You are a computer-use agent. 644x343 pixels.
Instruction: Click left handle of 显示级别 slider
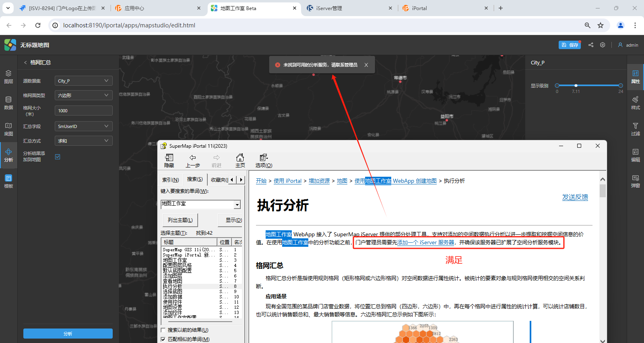tap(557, 85)
